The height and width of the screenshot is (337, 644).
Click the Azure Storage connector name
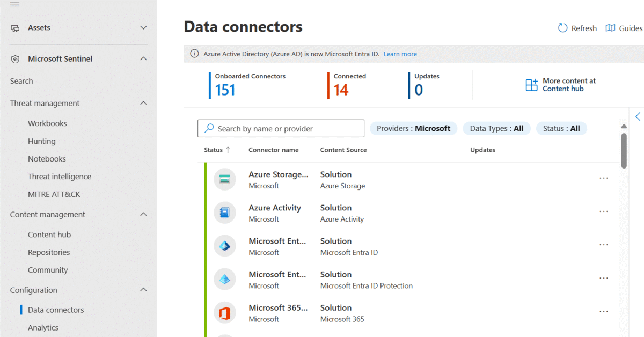(279, 174)
